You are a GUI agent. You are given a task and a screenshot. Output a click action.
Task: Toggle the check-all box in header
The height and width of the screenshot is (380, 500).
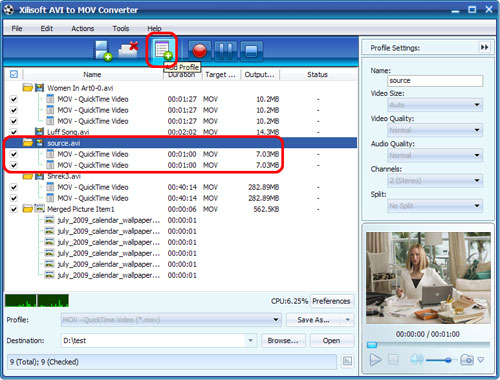point(14,74)
